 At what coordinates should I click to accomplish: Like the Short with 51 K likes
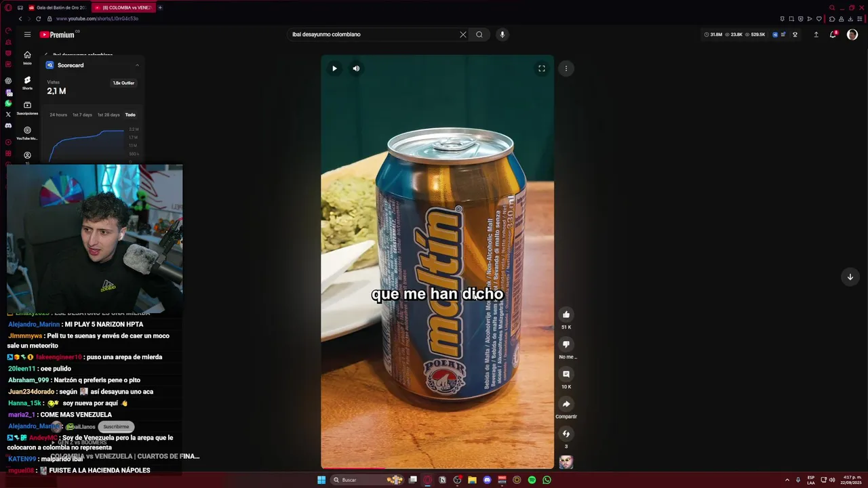[566, 314]
